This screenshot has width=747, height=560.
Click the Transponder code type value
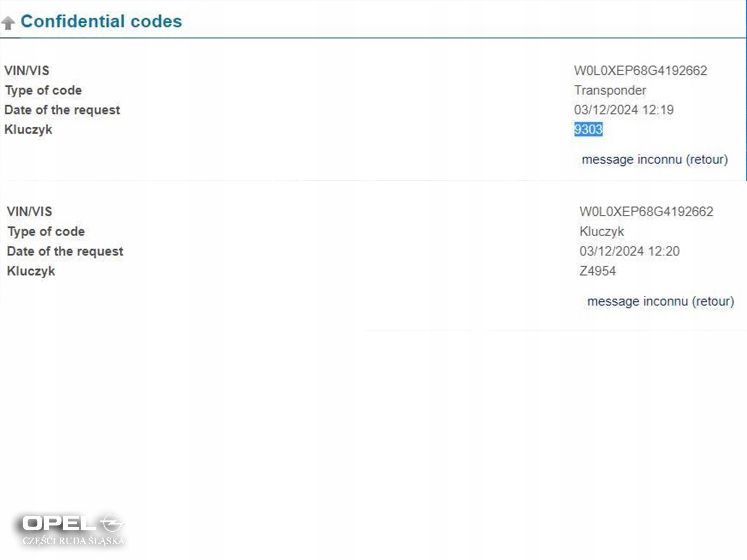610,90
